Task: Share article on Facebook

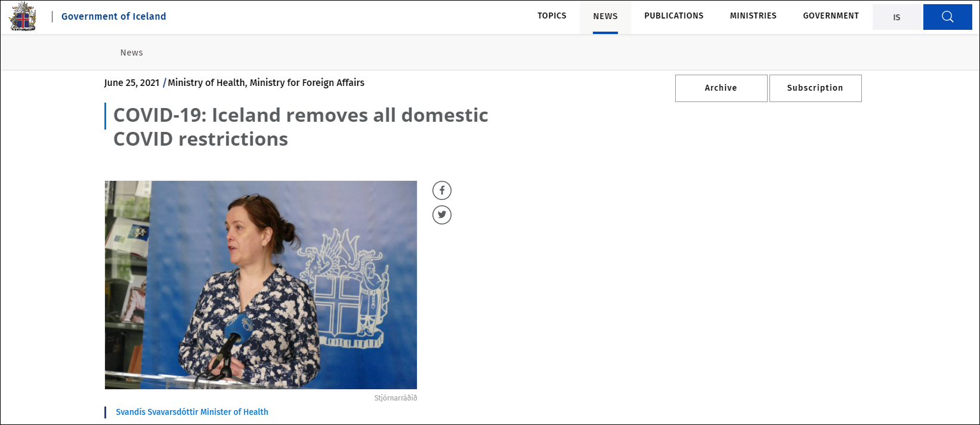Action: (442, 190)
